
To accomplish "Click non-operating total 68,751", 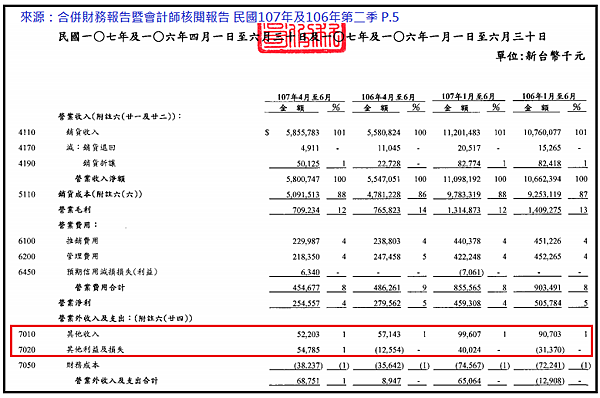I will (x=308, y=381).
